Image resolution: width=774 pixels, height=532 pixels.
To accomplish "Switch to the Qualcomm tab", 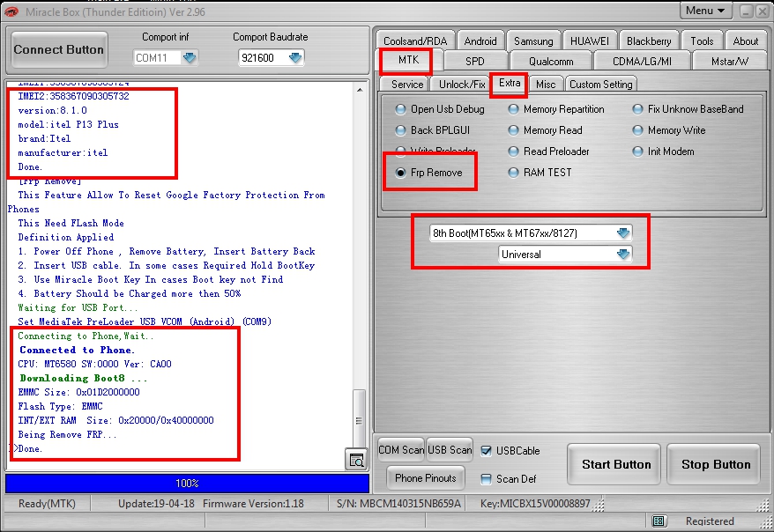I will click(551, 61).
